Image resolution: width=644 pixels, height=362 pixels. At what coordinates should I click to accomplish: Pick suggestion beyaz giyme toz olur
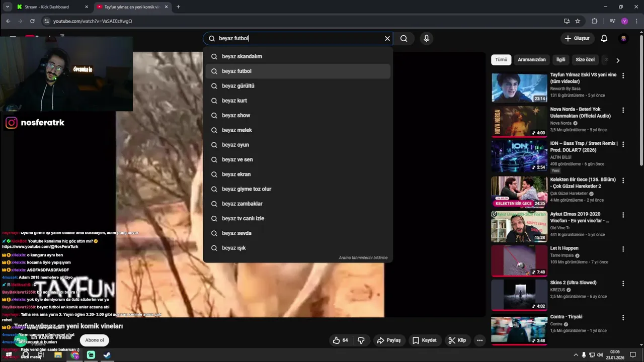tap(298, 189)
